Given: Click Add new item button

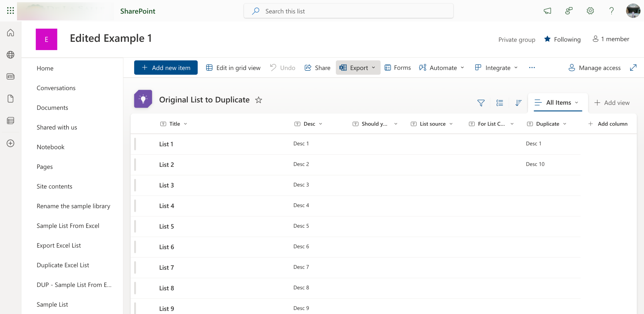Looking at the screenshot, I should pyautogui.click(x=166, y=68).
